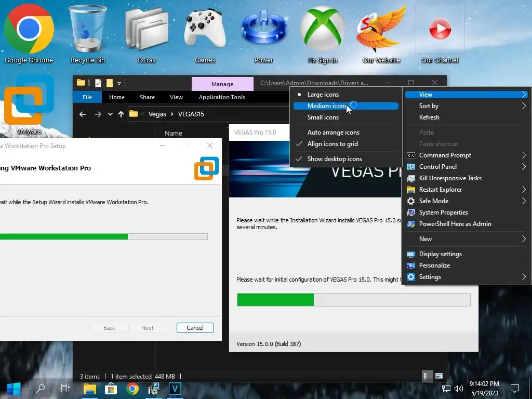Open Task View on the taskbar
This screenshot has height=399, width=532.
[65, 389]
